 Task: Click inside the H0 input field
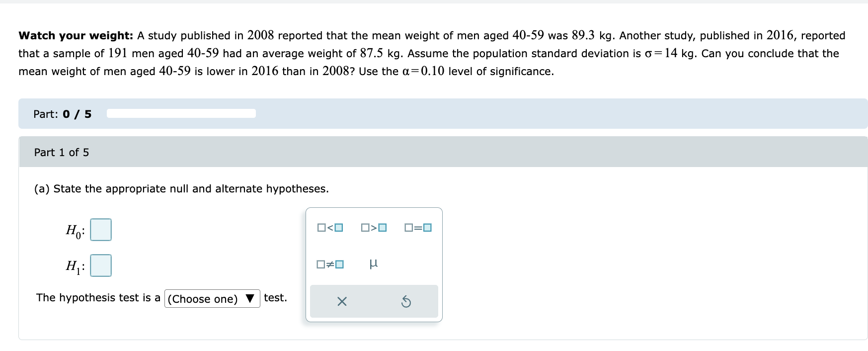(x=100, y=229)
